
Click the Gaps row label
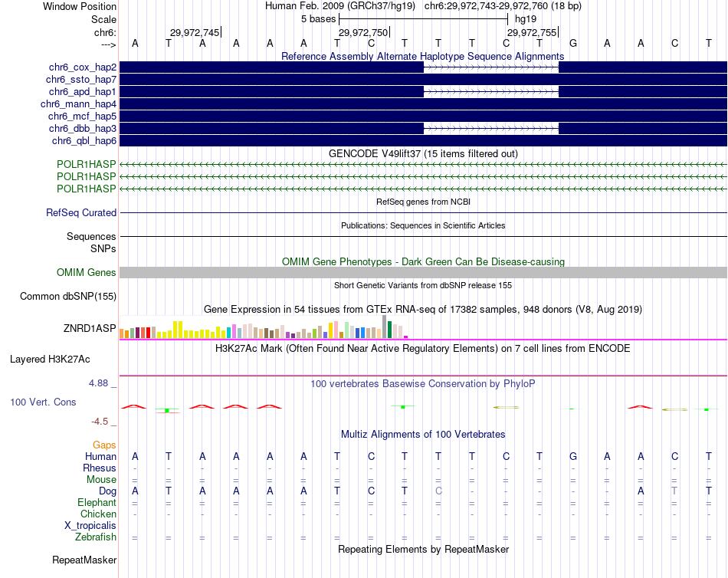pyautogui.click(x=104, y=445)
